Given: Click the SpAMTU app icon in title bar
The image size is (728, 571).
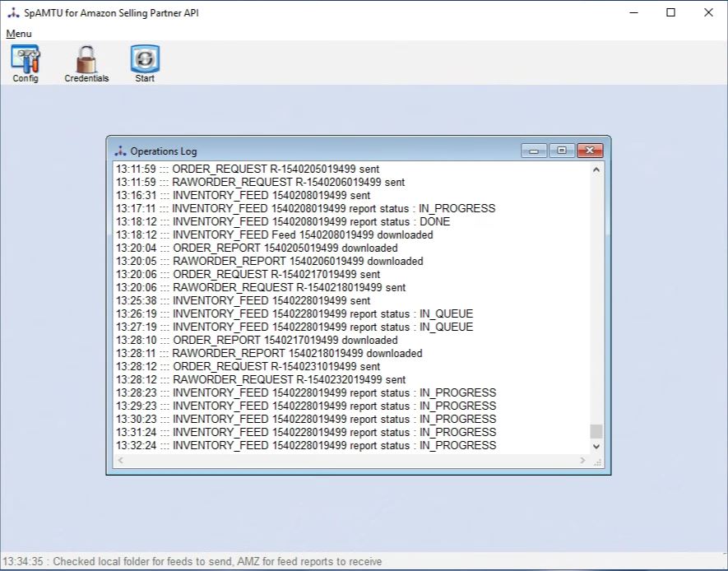Looking at the screenshot, I should (13, 12).
